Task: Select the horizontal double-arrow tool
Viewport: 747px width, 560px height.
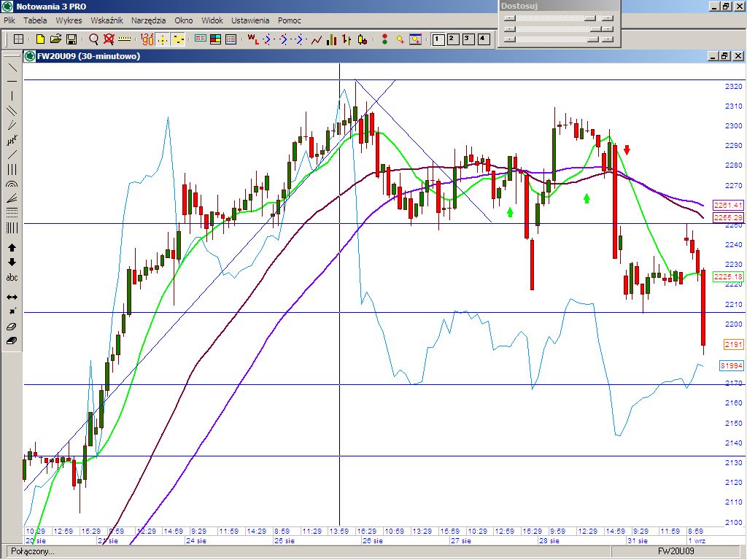Action: click(x=12, y=297)
